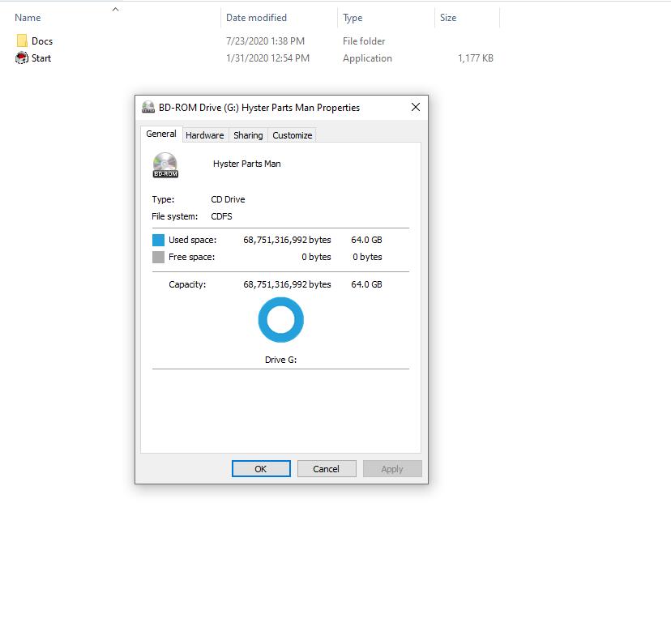The width and height of the screenshot is (671, 644).
Task: Confirm with the OK button
Action: coord(261,469)
